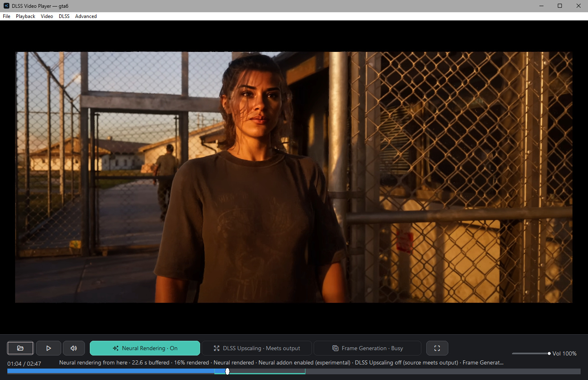Image resolution: width=588 pixels, height=380 pixels.
Task: Click the white seek bar handle
Action: coord(227,371)
